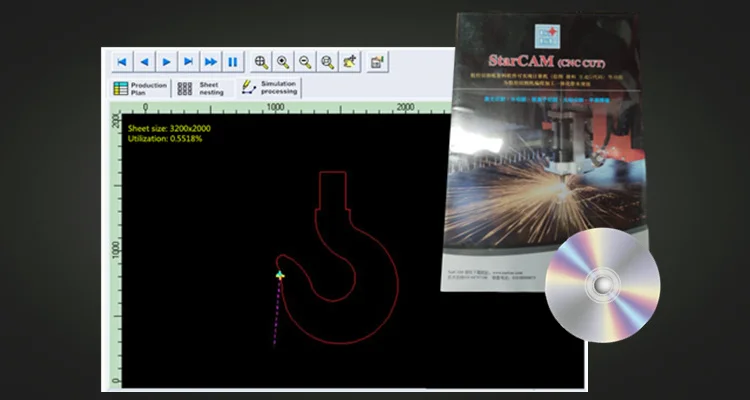Skip to the simulation end
750x400 pixels.
(188, 62)
